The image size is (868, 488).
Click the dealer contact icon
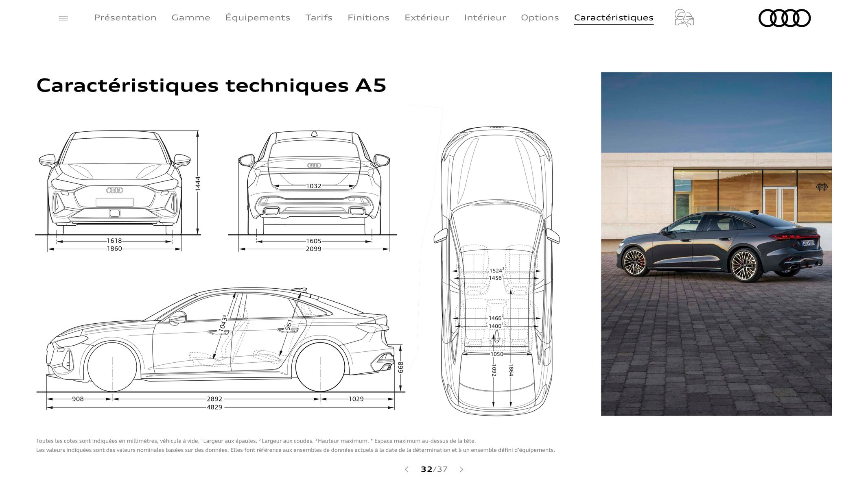tap(684, 18)
